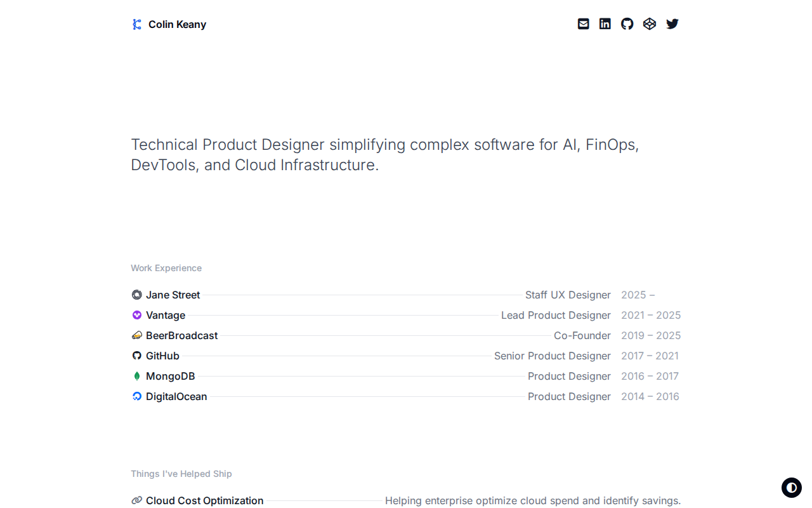Click the DigitalOcean logo icon

click(136, 396)
